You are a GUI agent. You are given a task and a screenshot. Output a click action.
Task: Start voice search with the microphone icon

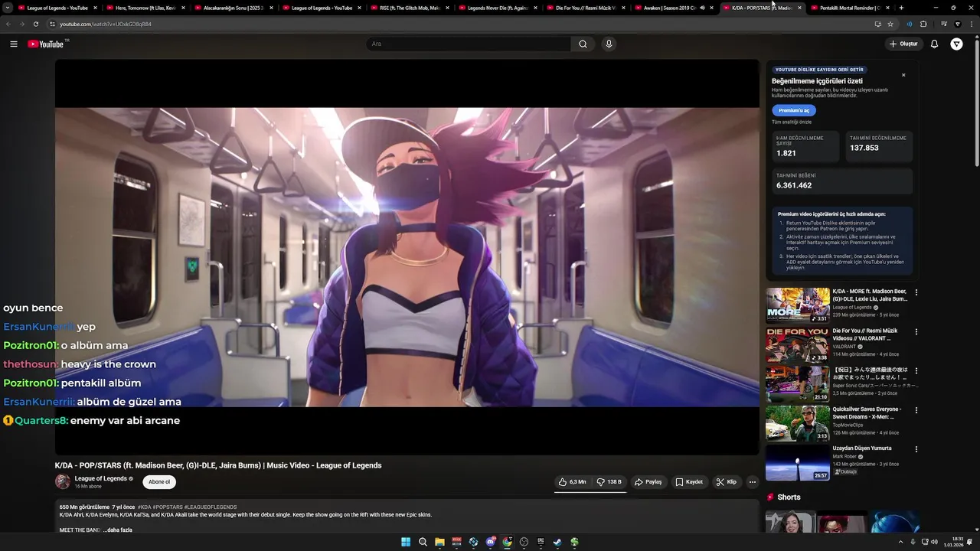point(609,44)
